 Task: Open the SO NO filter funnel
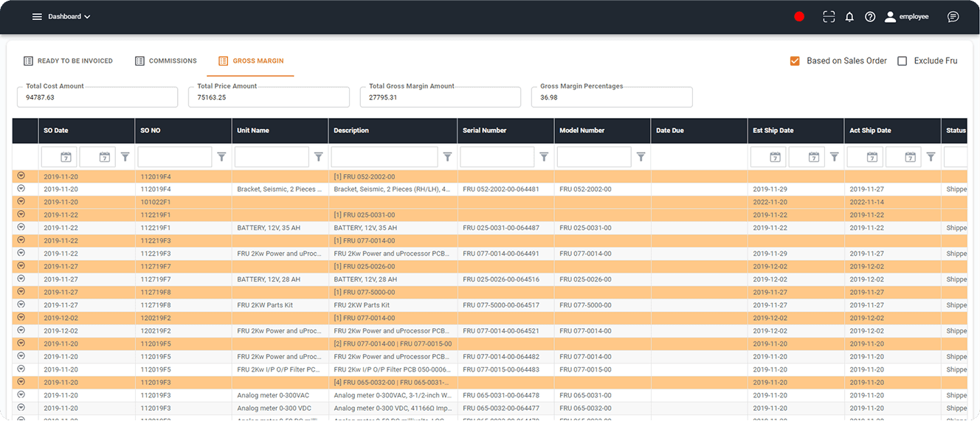click(221, 157)
